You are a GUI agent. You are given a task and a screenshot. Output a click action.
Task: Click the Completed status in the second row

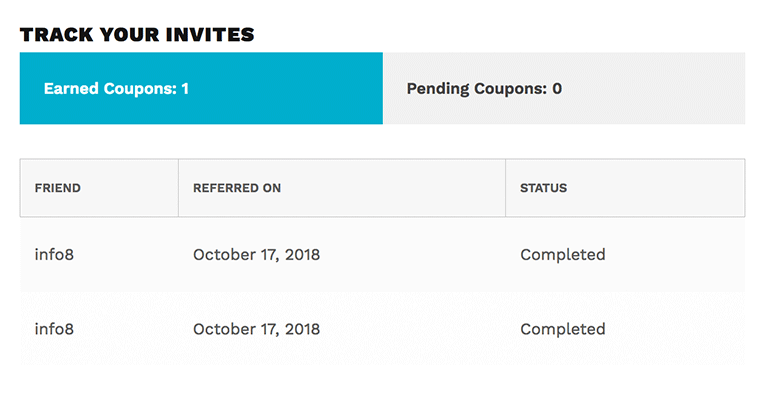(563, 329)
